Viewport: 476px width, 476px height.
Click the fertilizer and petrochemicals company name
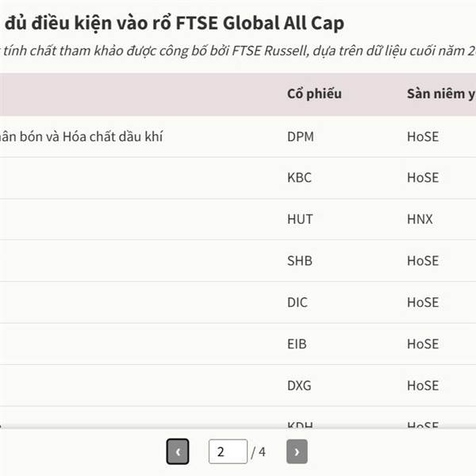pyautogui.click(x=83, y=136)
